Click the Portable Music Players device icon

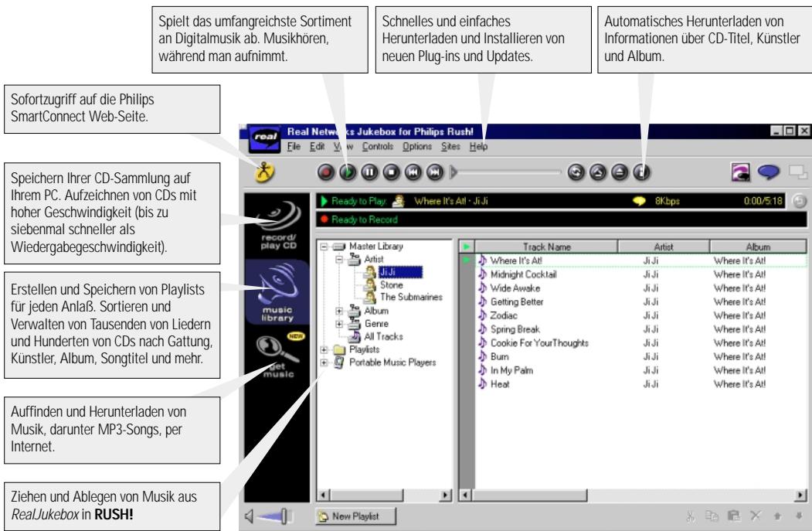[338, 363]
